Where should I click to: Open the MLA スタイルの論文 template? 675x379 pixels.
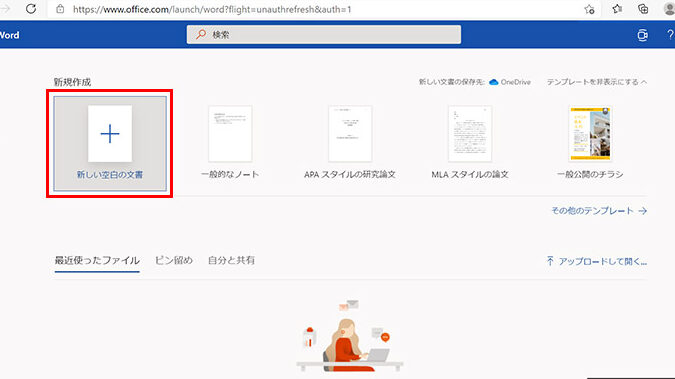click(x=470, y=143)
